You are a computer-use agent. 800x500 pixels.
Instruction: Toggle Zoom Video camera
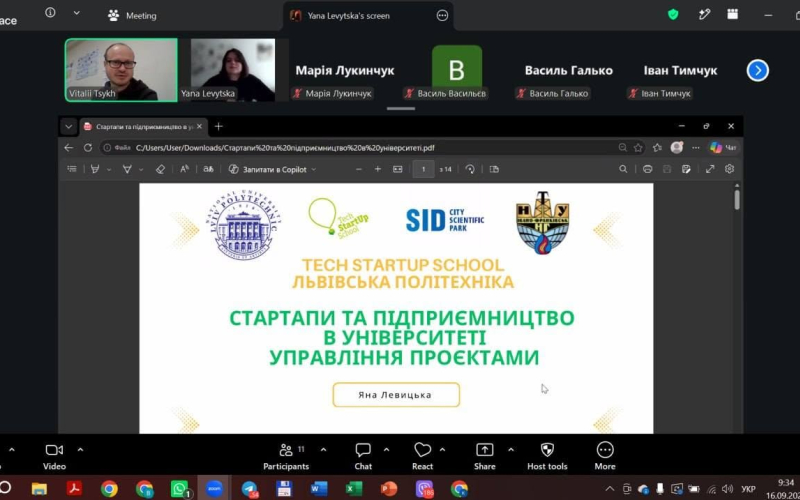54,456
